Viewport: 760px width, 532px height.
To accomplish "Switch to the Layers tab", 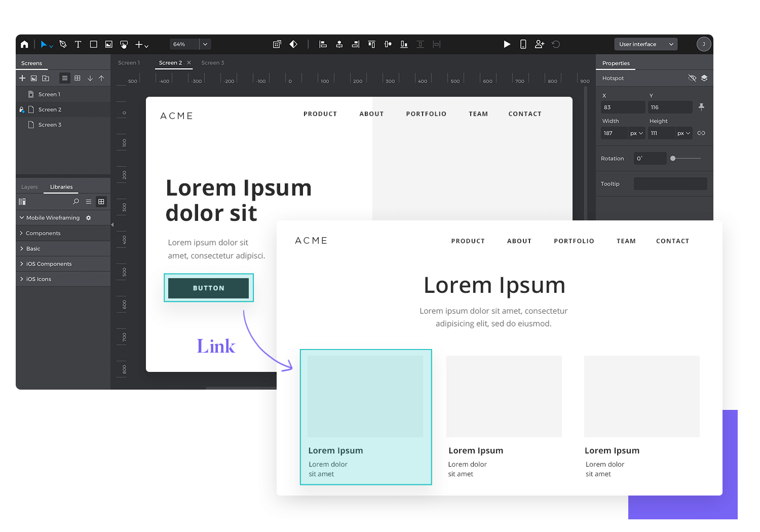I will pos(29,187).
